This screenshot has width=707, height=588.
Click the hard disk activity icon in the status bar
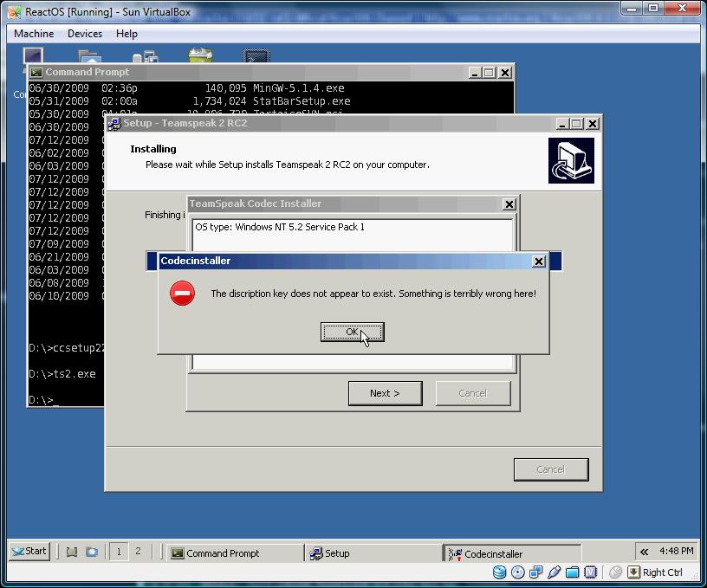coord(499,572)
